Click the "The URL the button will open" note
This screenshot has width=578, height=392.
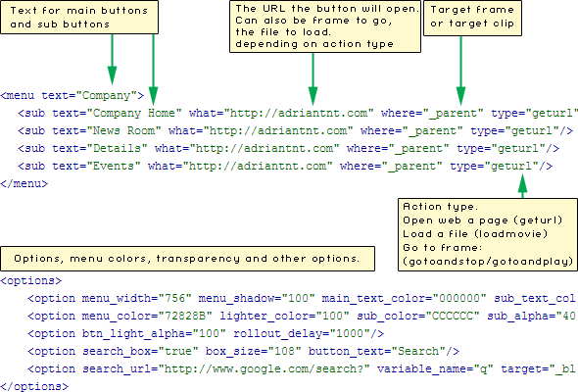click(x=325, y=26)
